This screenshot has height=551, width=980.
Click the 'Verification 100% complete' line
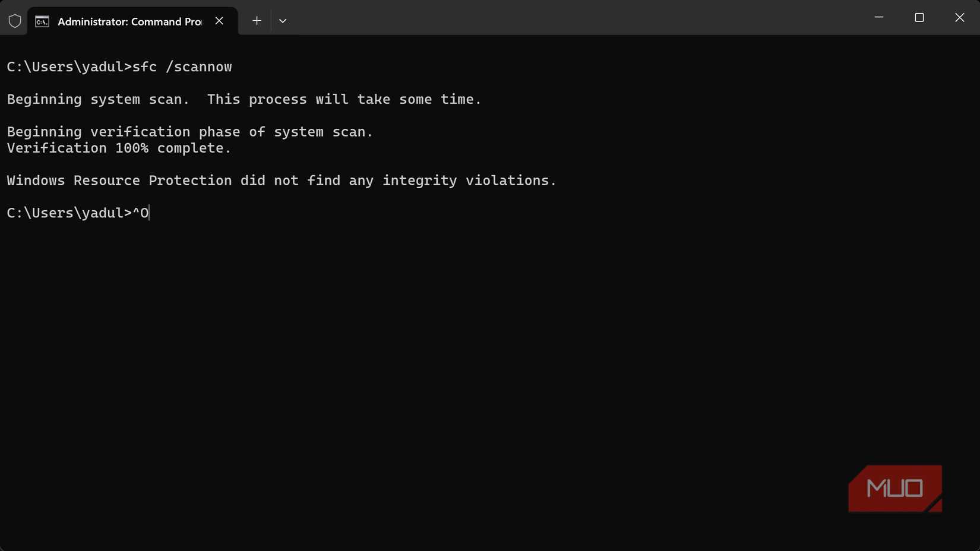(x=119, y=148)
